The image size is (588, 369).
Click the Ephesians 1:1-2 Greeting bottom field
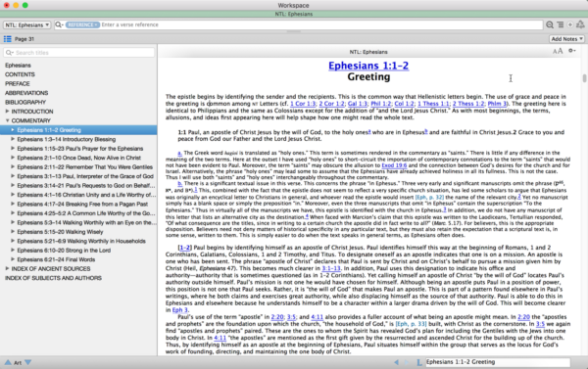[498, 362]
